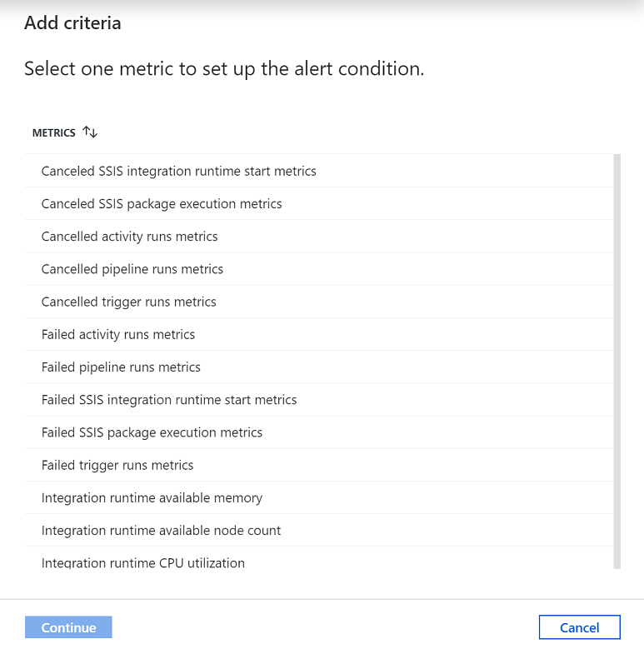Viewport: 644px width, 654px height.
Task: Click the Continue button
Action: click(68, 627)
